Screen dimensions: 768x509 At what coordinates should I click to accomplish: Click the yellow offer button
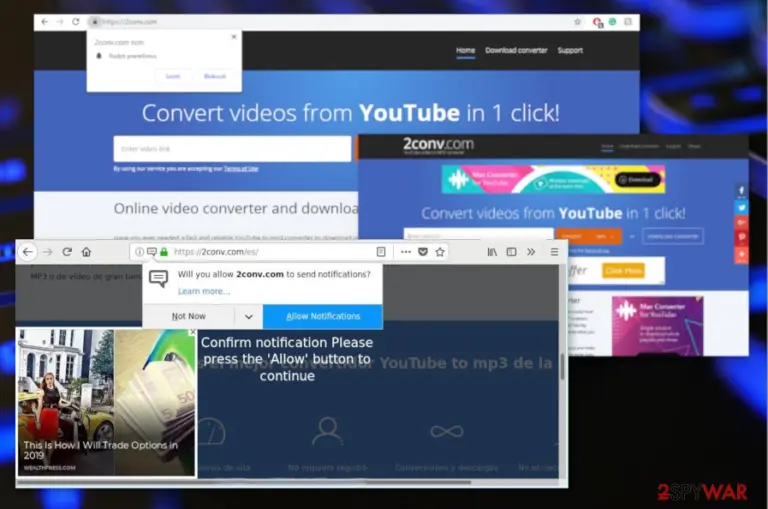tap(623, 270)
